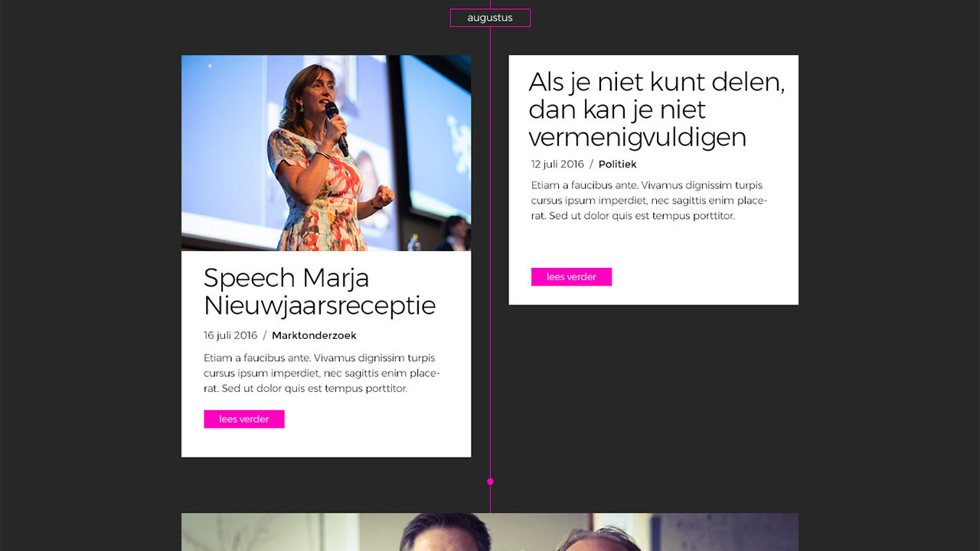Click the augustus timeline label

pos(490,18)
